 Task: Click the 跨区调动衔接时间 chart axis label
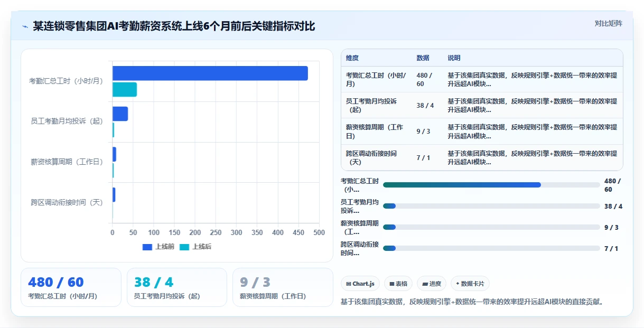pyautogui.click(x=67, y=202)
